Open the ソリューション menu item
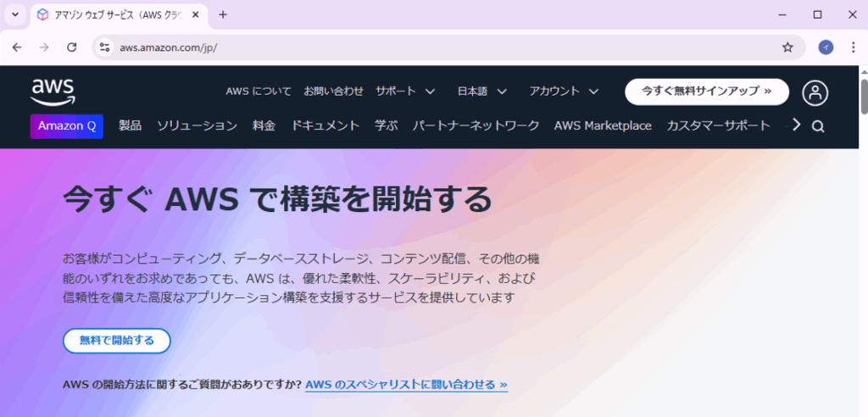868x417 pixels. pyautogui.click(x=197, y=125)
